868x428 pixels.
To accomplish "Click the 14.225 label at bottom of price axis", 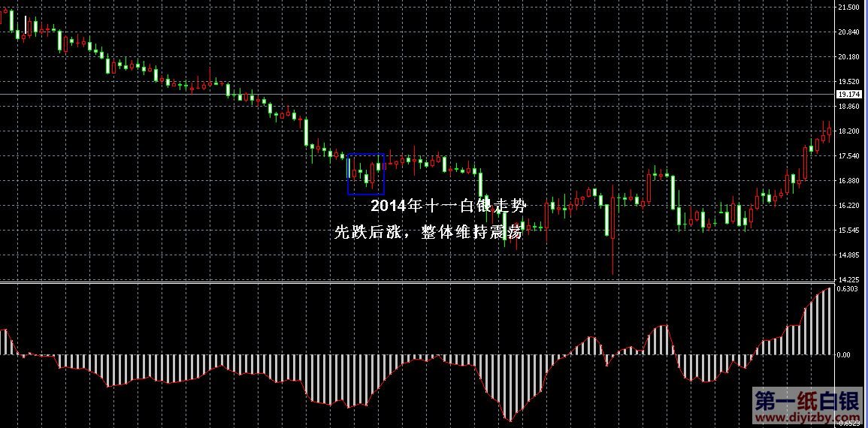I will (849, 280).
